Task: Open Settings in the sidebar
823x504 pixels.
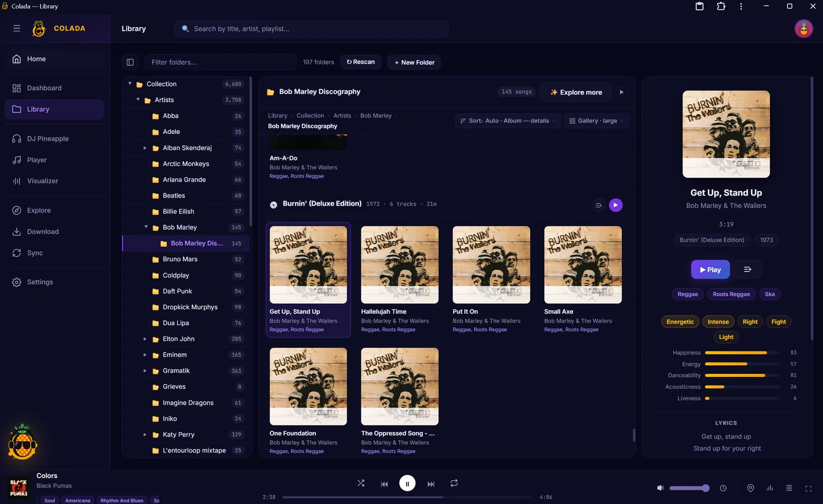Action: [54, 282]
